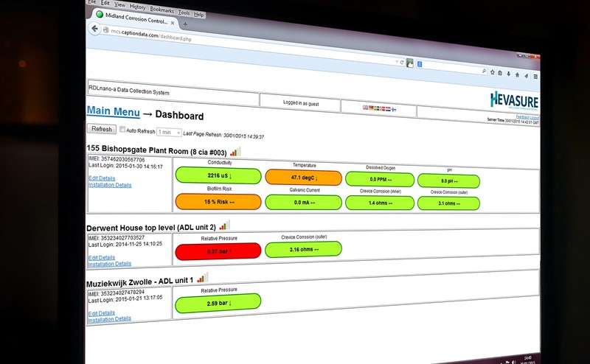
Task: Expand the refresh interval '1 min' dropdown
Action: [169, 132]
